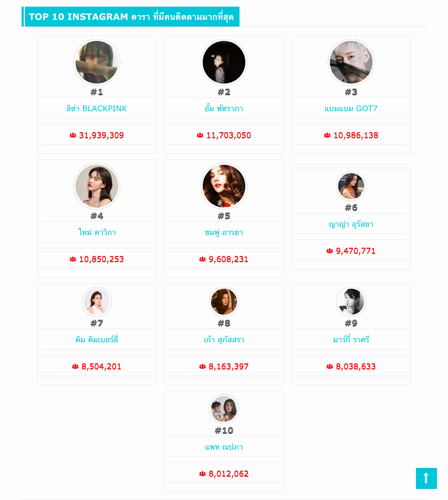Select ญาญ่า อุรัสยา name link
Image resolution: width=448 pixels, height=500 pixels.
click(x=351, y=224)
